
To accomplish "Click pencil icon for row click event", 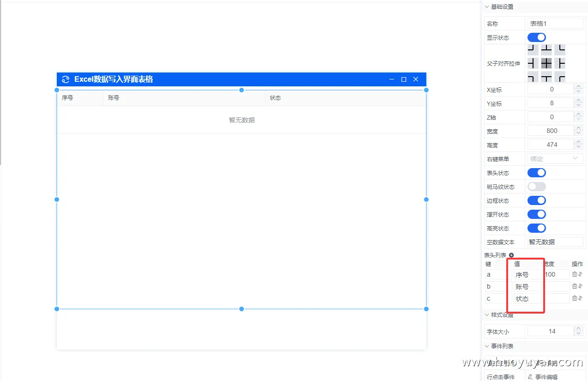I will (x=530, y=377).
